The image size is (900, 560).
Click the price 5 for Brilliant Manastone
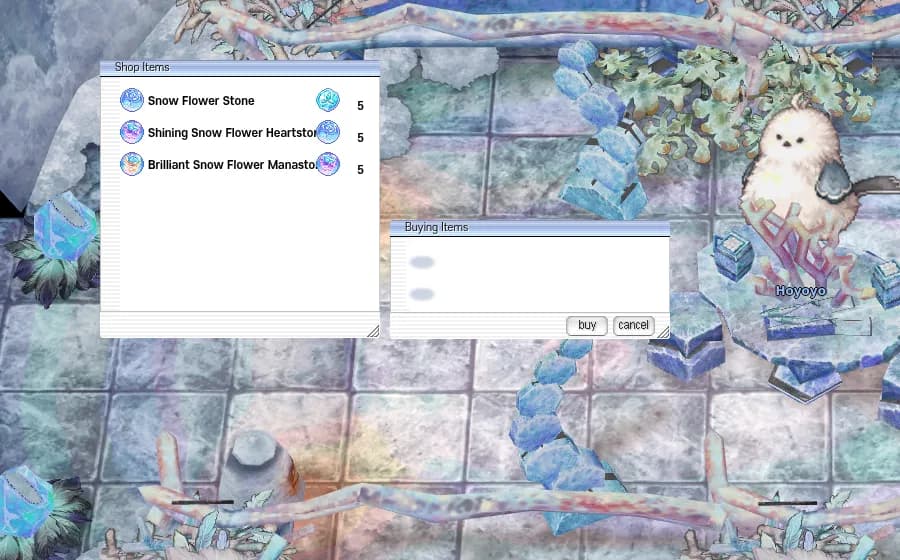[x=360, y=170]
